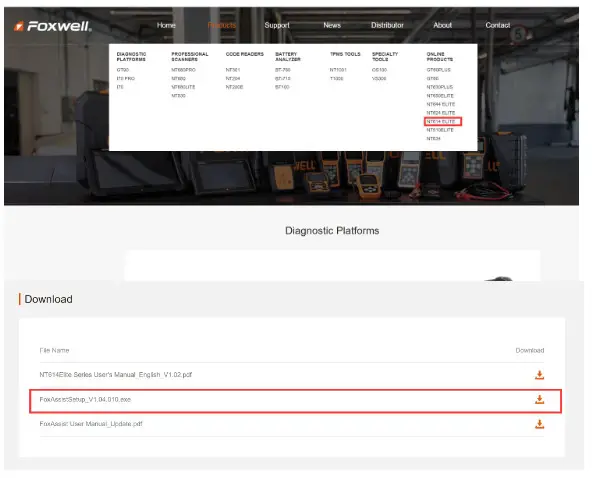Select the Code Readers category heading
Image resolution: width=592 pixels, height=478 pixels.
(x=246, y=54)
